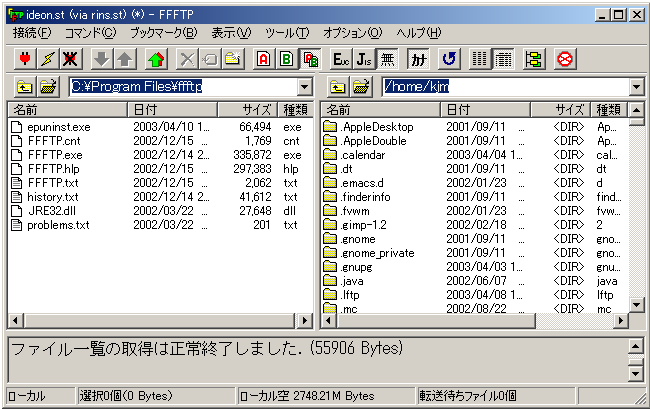Image resolution: width=650 pixels, height=409 pixels.
Task: Click log pane scroll up arrow
Action: point(636,346)
